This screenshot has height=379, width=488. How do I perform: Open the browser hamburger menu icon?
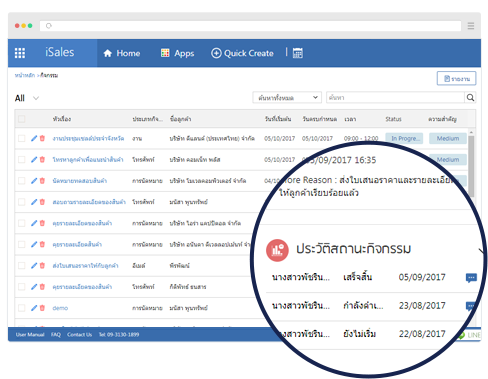click(x=471, y=26)
